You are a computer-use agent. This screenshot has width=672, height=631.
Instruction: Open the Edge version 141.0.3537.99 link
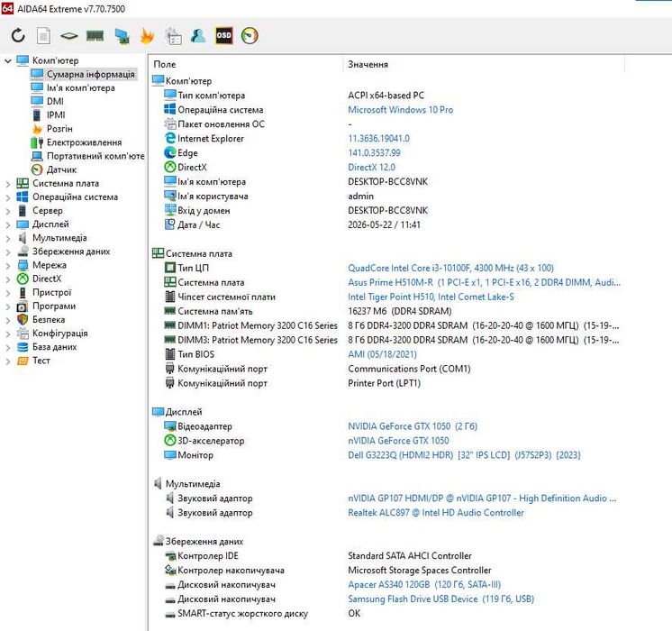click(374, 152)
